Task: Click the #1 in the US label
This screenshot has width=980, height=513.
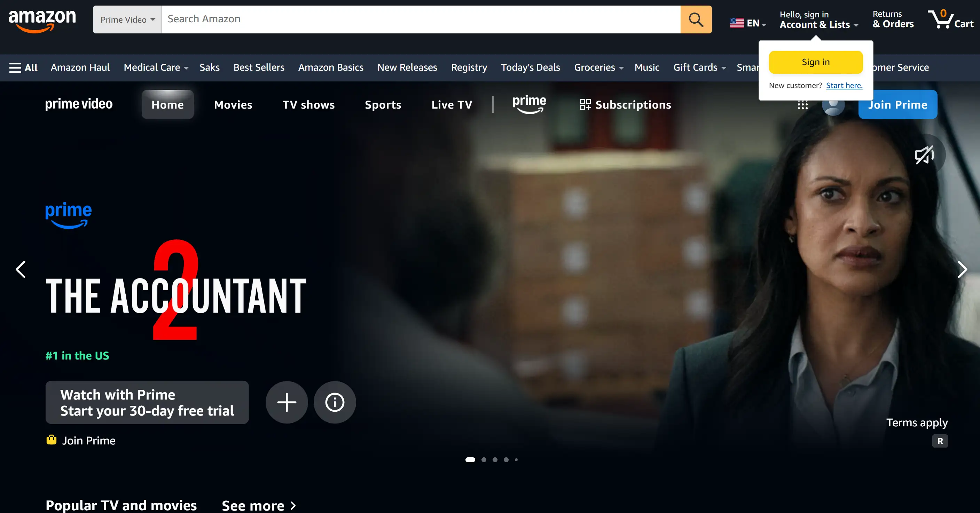Action: [77, 356]
